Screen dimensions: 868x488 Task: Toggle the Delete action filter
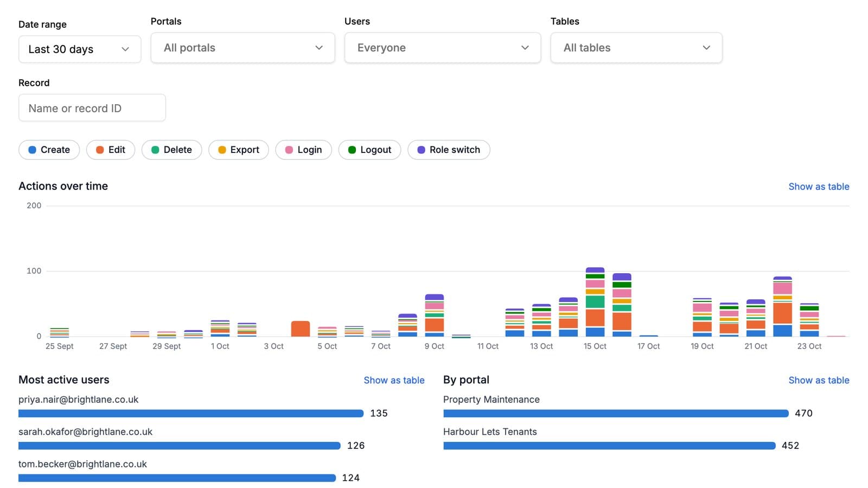click(171, 150)
